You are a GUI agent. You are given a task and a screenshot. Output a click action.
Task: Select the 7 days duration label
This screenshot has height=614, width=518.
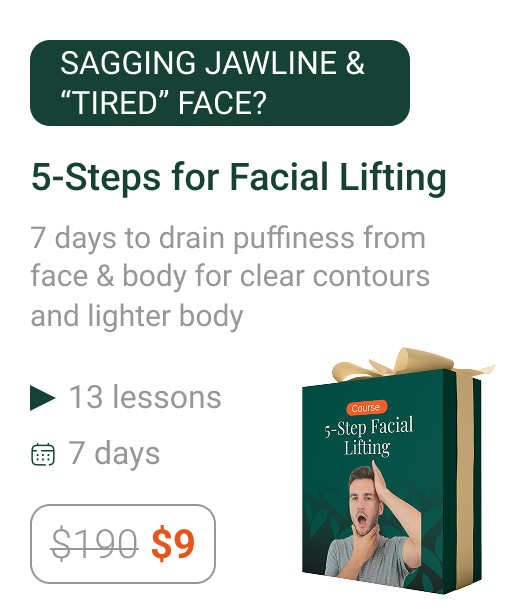[114, 453]
